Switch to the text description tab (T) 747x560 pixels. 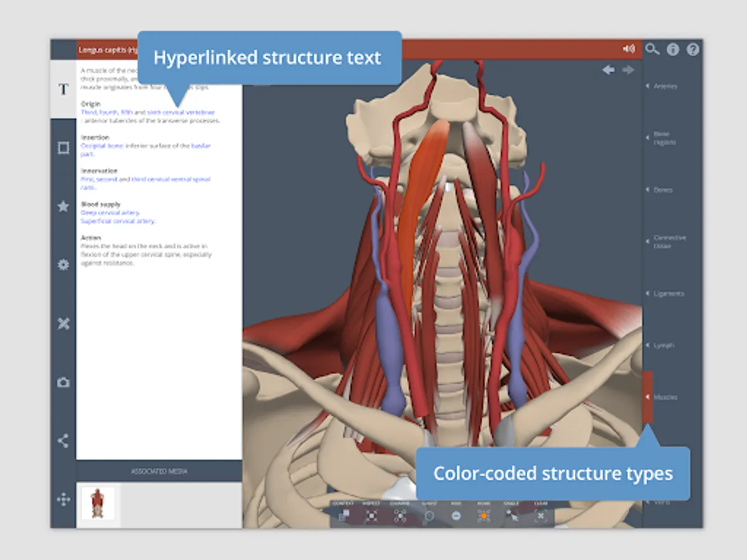63,90
